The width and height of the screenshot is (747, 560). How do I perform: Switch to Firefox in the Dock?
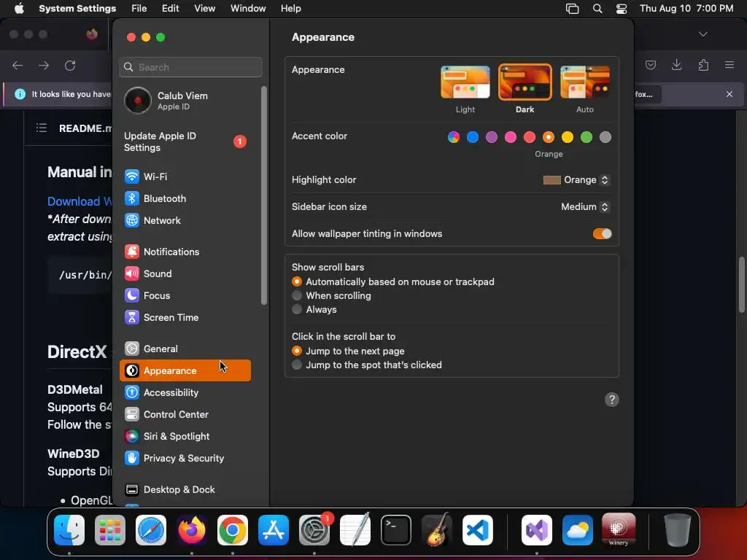click(x=192, y=530)
